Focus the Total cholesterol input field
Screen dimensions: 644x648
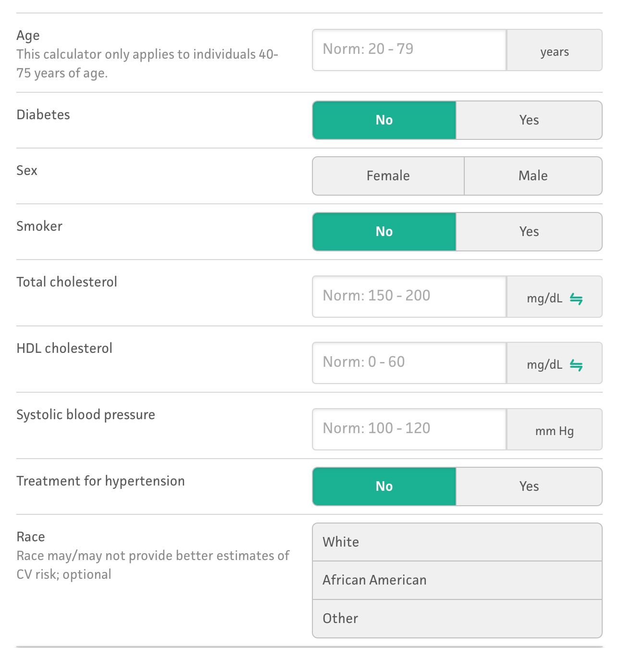coord(409,297)
